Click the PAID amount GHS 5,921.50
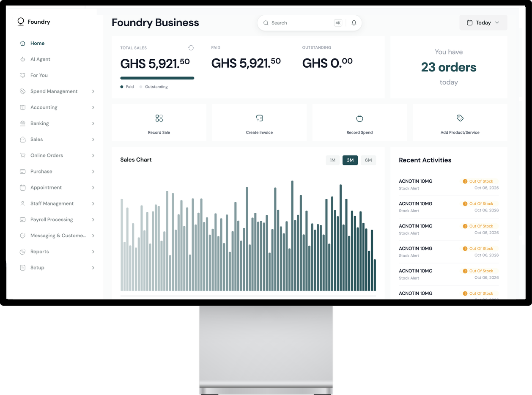Screen dimensions: 532x395 tap(246, 63)
